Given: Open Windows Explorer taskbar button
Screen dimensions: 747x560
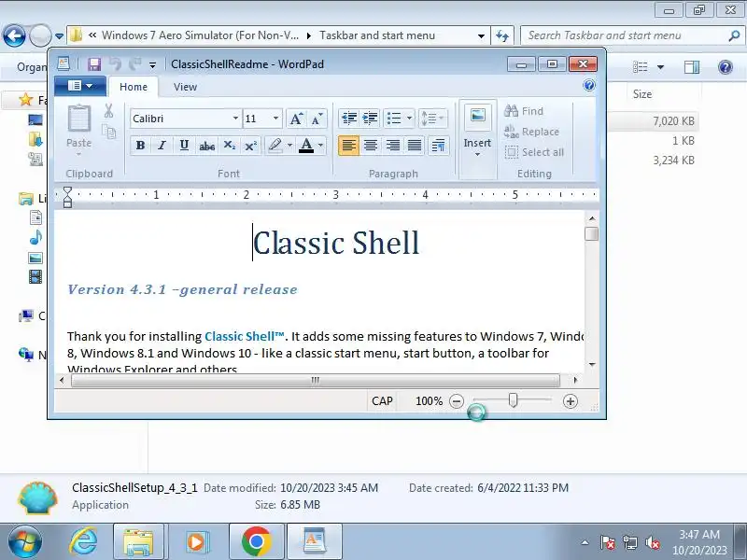Looking at the screenshot, I should coord(138,541).
